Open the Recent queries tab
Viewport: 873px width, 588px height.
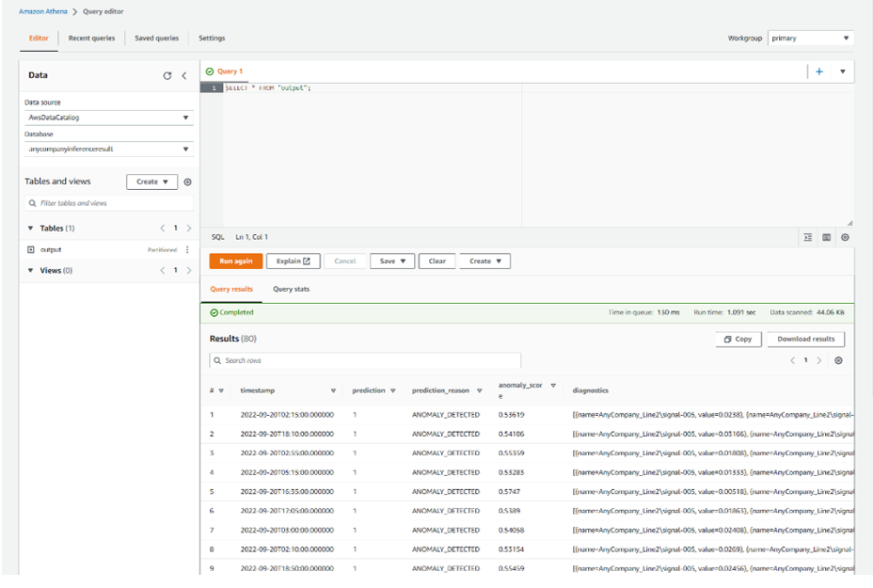91,39
